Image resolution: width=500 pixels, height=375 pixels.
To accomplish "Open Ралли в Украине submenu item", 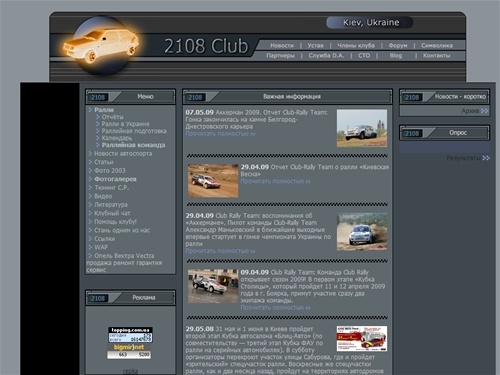I will point(125,124).
